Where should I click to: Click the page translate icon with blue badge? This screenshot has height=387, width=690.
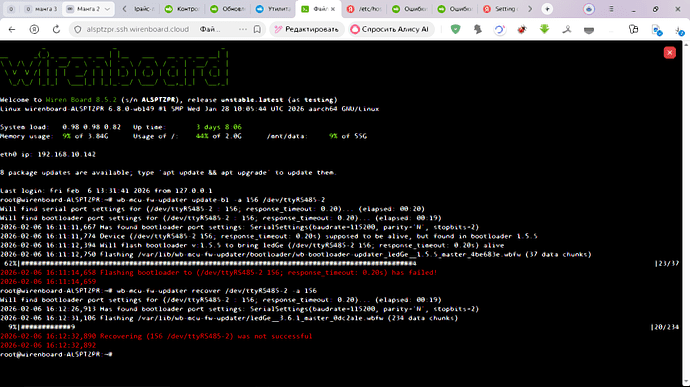coord(657,30)
